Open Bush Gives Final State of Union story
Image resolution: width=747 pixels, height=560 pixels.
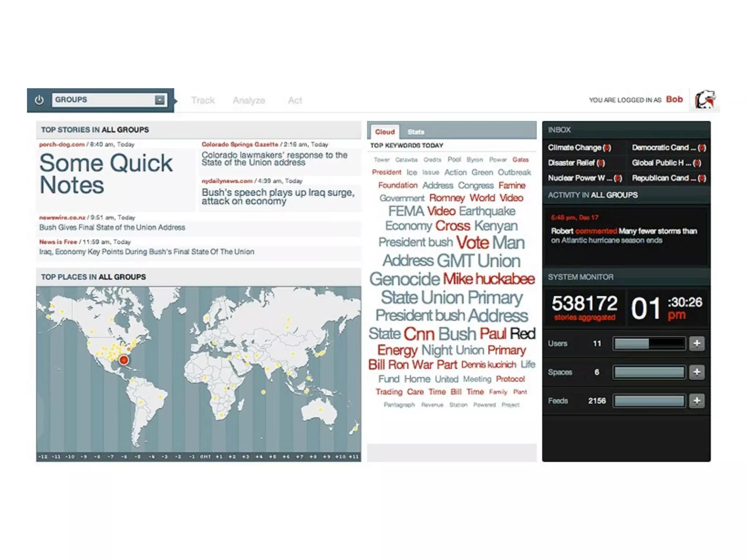112,227
